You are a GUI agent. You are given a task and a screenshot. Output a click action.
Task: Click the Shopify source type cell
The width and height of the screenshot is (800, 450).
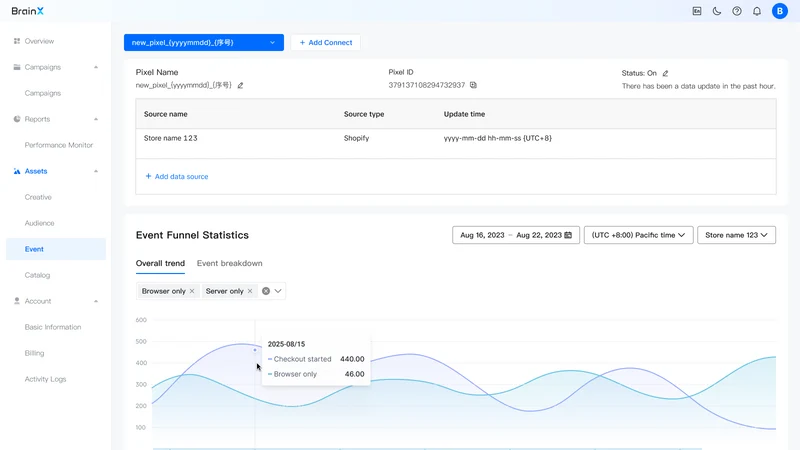pos(356,138)
